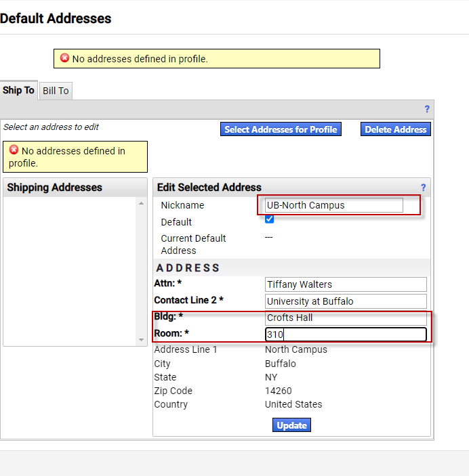Click the top banner's no addresses message

click(140, 59)
